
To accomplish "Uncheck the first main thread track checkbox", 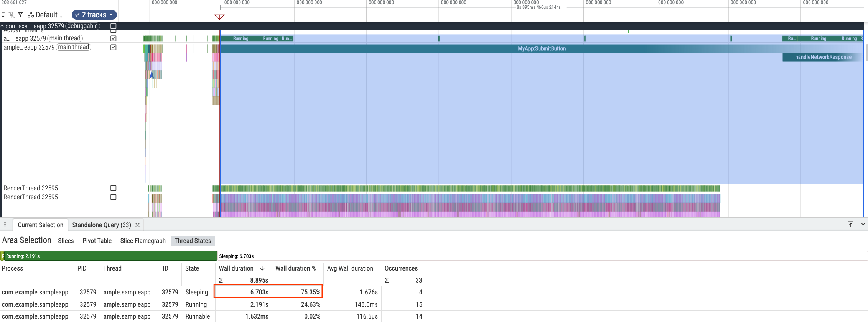I will pyautogui.click(x=113, y=38).
